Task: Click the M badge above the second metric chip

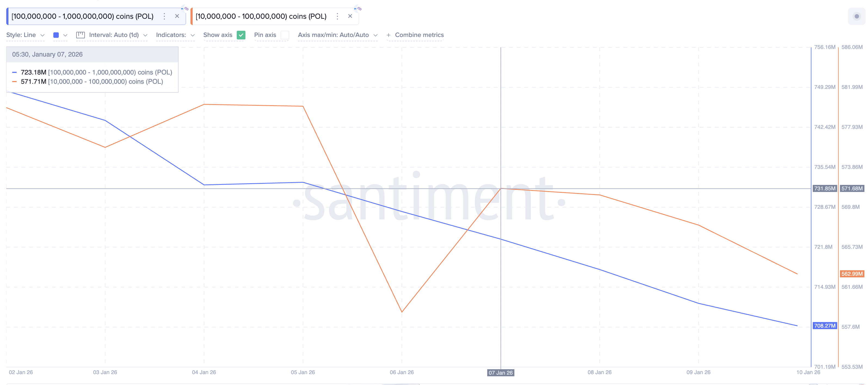Action: point(356,9)
